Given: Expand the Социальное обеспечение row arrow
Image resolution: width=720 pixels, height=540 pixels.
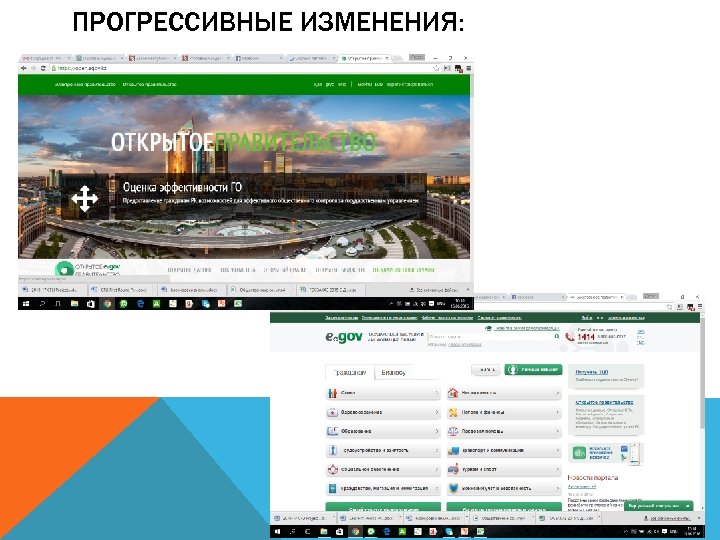Looking at the screenshot, I should pos(436,469).
